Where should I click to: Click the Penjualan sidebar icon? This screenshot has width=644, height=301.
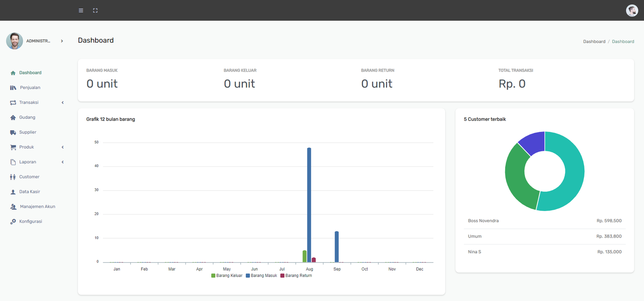coord(13,88)
